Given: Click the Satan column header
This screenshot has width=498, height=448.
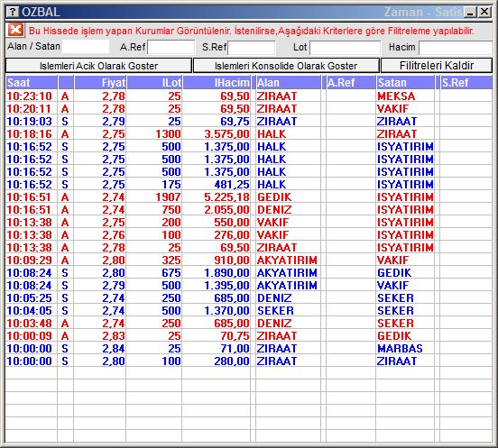Looking at the screenshot, I should (405, 83).
